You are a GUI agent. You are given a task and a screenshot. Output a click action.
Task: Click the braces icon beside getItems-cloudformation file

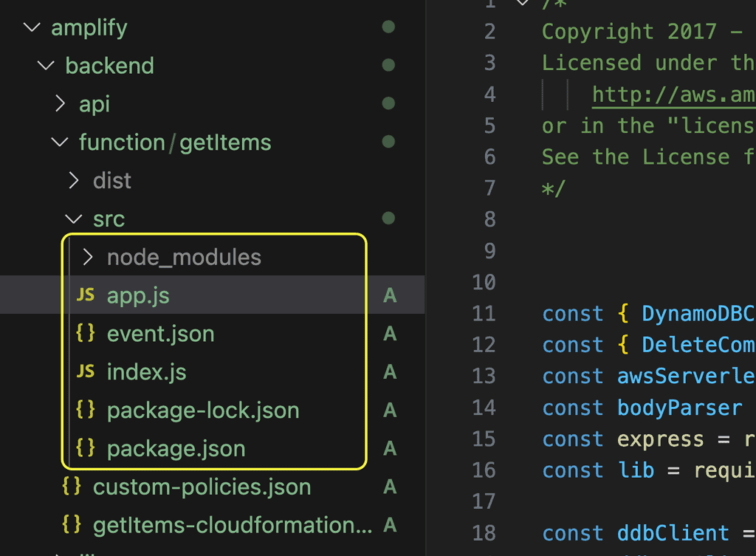click(x=72, y=526)
